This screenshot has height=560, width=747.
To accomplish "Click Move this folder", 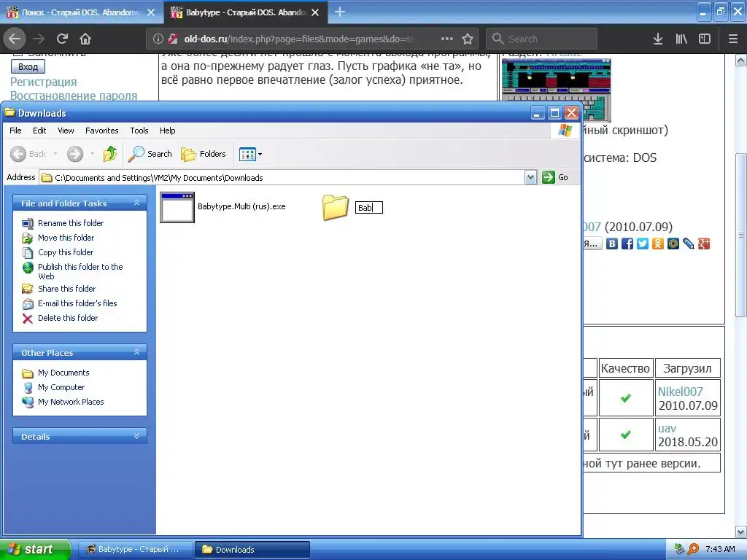I will click(66, 238).
